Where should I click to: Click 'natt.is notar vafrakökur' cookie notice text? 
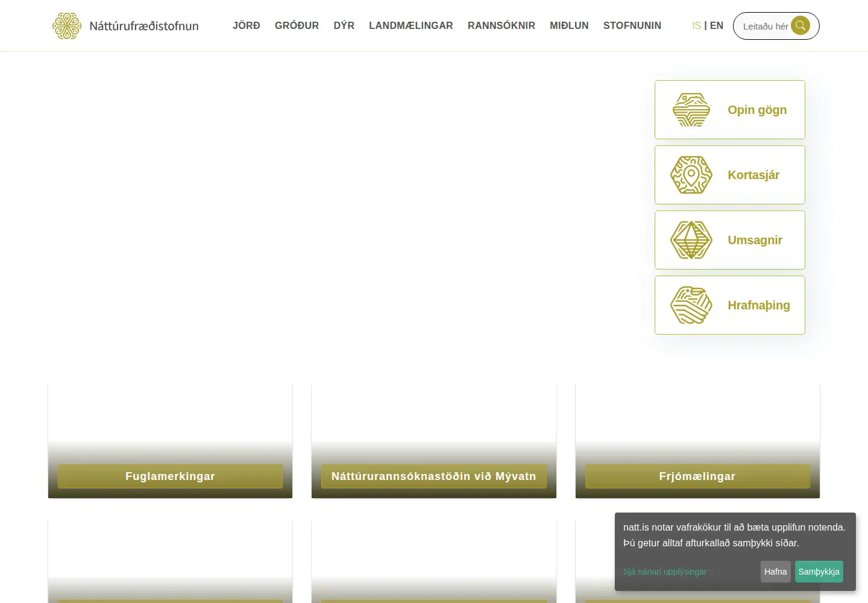pos(734,535)
